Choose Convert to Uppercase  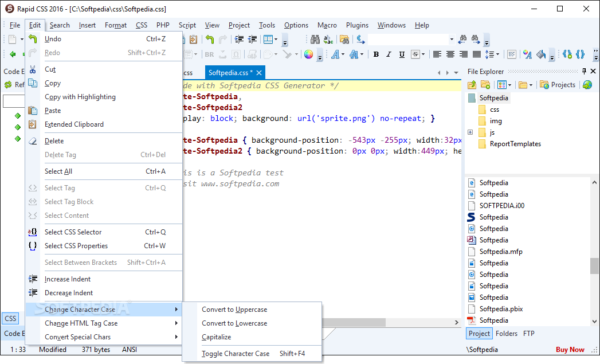point(234,310)
